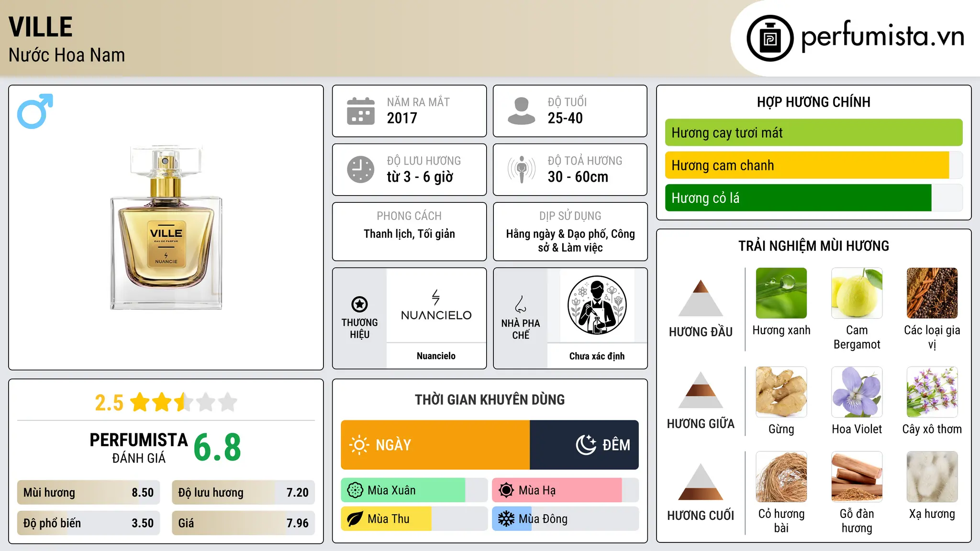Select the Xạ hương note thumbnail
Viewport: 980px width, 551px height.
tap(932, 477)
